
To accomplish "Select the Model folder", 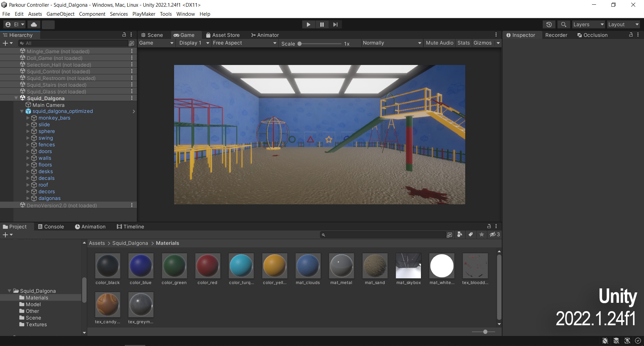I will (x=33, y=304).
